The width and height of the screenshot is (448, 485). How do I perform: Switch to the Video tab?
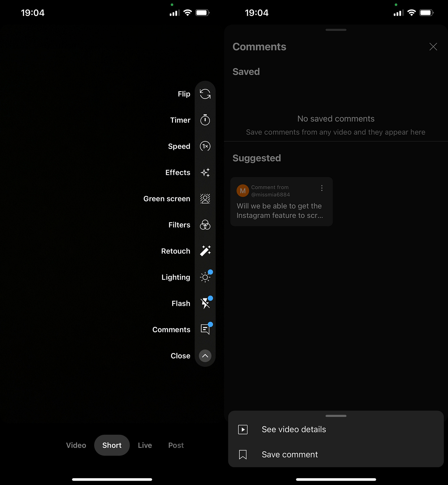click(x=76, y=445)
